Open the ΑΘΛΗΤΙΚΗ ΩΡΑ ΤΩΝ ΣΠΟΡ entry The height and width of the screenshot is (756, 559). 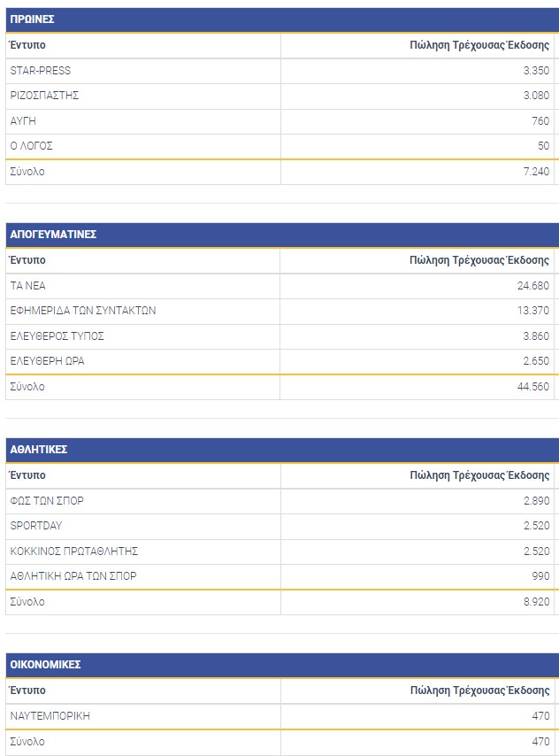pos(73,576)
